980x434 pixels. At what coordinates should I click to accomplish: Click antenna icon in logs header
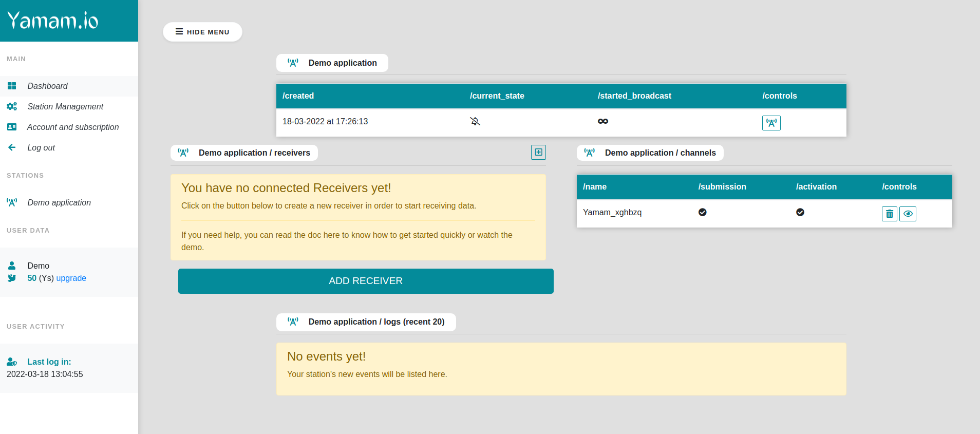click(x=293, y=322)
